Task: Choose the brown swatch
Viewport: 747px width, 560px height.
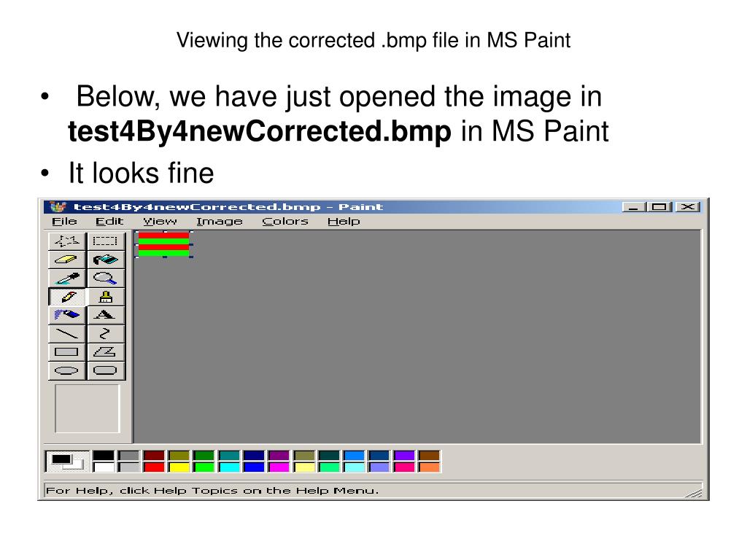Action: coord(429,456)
